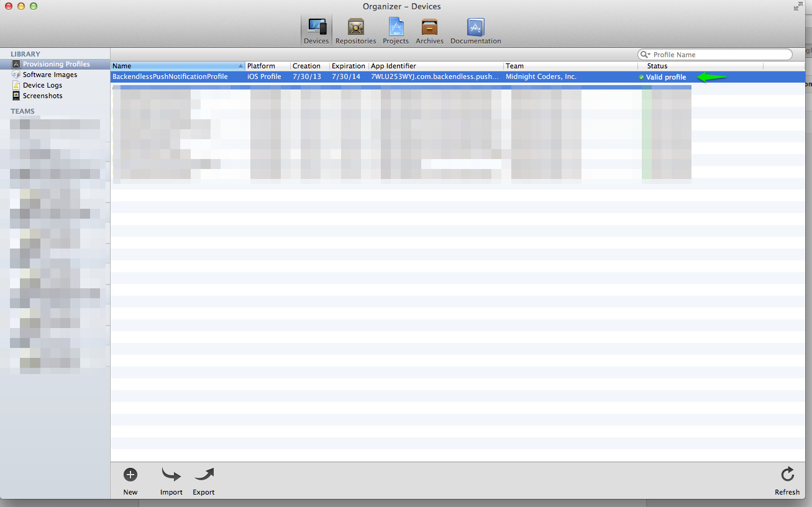Click the green valid checkmark status icon
812x507 pixels.
642,77
